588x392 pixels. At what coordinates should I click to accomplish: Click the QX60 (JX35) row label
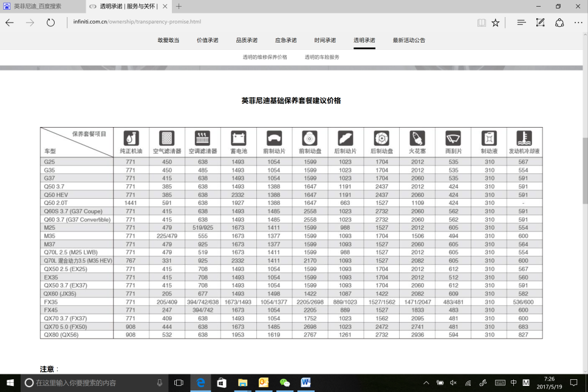(60, 294)
